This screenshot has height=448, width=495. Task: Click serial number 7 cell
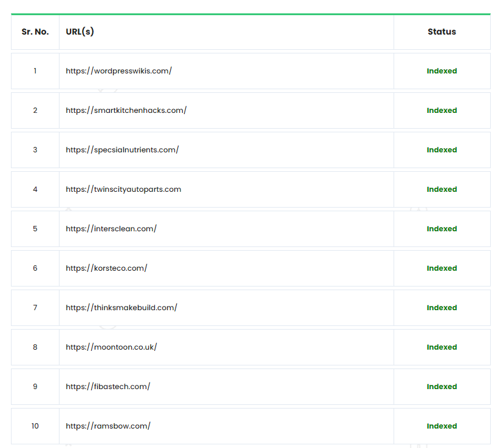pyautogui.click(x=35, y=308)
